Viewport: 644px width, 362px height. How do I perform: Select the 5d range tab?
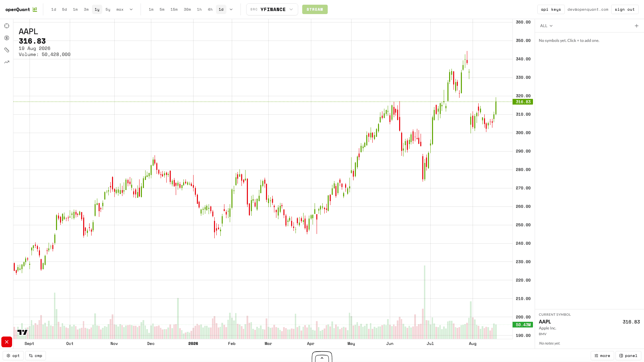(x=64, y=9)
